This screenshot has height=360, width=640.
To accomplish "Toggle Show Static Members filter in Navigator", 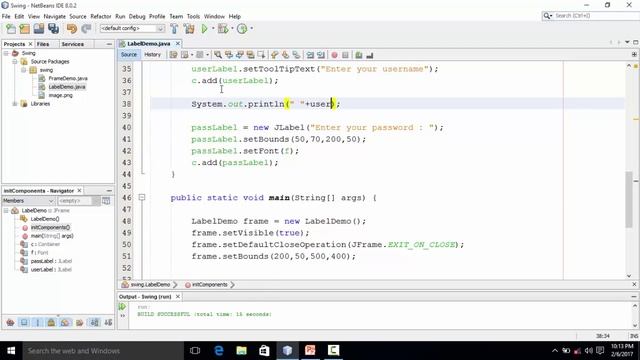I will 38,323.
